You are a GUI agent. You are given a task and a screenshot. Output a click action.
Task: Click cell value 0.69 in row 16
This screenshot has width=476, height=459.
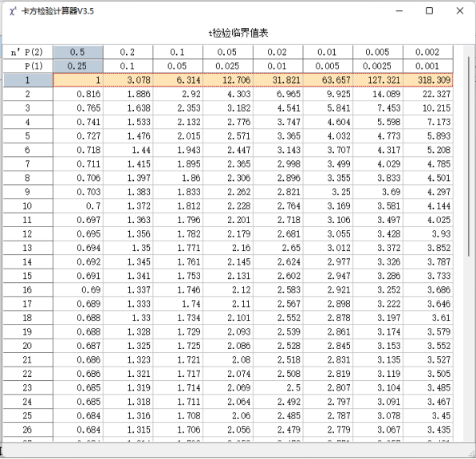78,290
